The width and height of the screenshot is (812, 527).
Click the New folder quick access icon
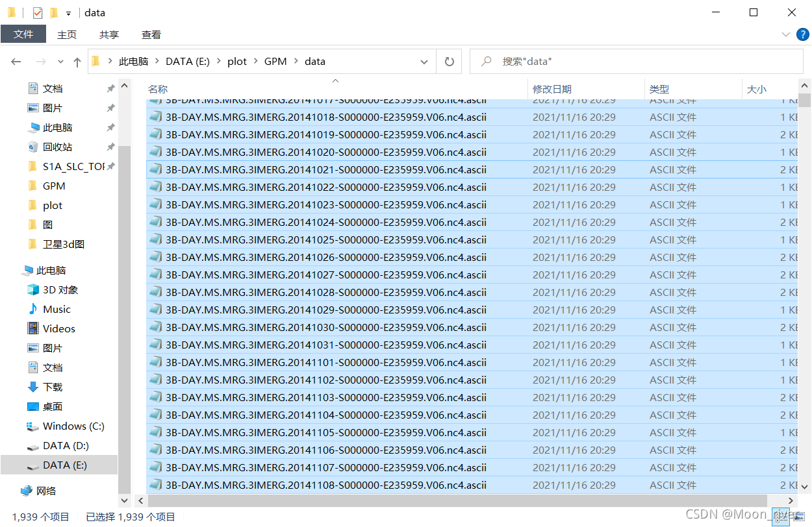[54, 12]
